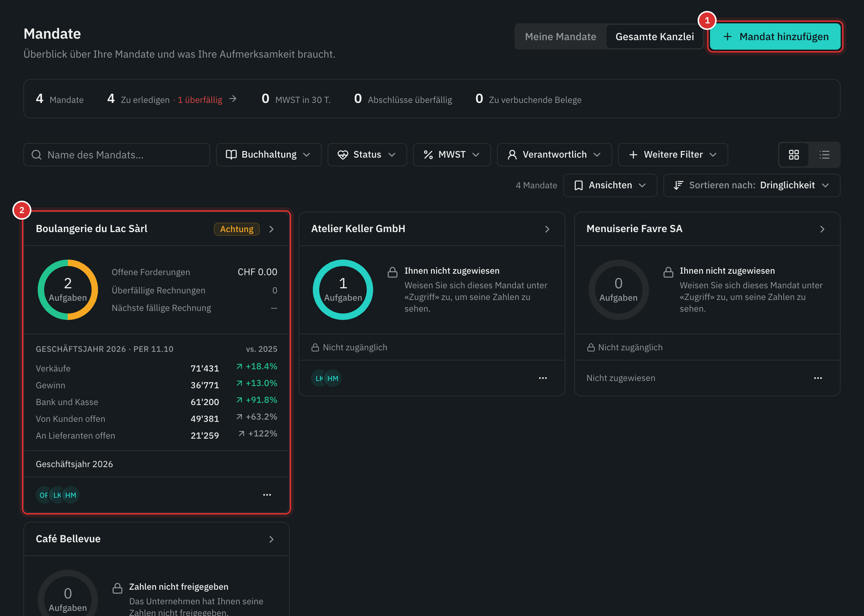The height and width of the screenshot is (616, 864).
Task: Open the MWST filter dropdown
Action: click(452, 155)
